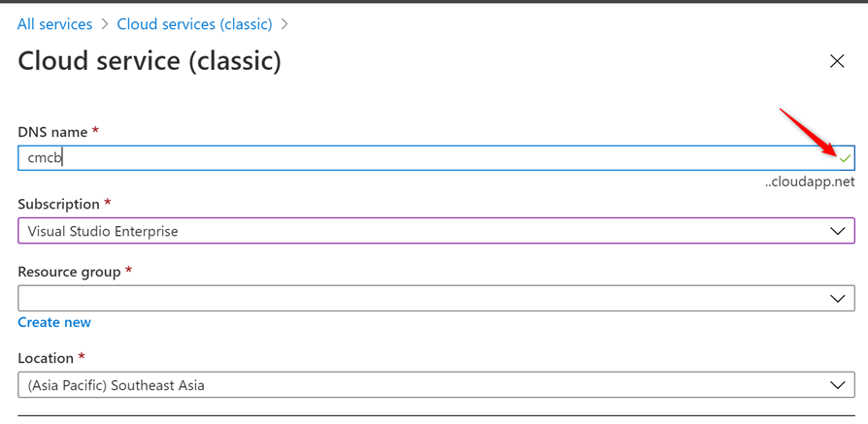
Task: Click the breadcrumb chevron after Cloud services (classic)
Action: [284, 24]
